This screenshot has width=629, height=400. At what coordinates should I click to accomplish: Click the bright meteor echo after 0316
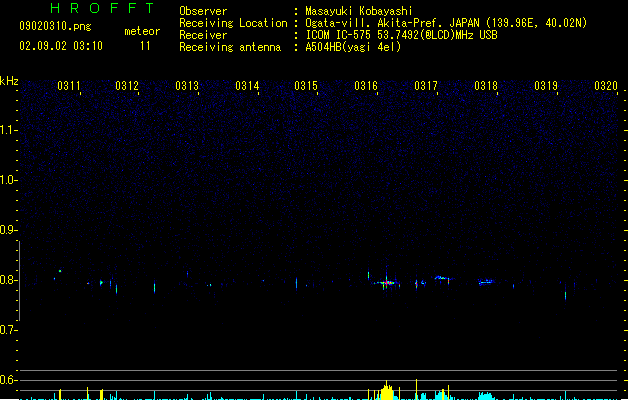(387, 283)
